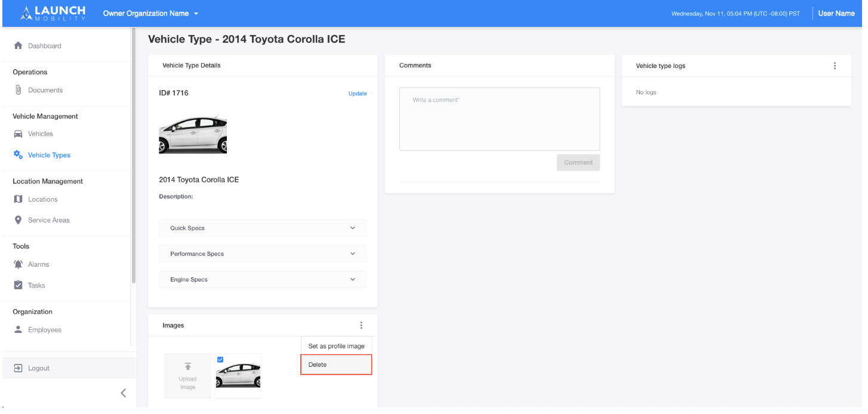Viewport: 868px width, 414px height.
Task: Open the Images panel three-dot menu
Action: pyautogui.click(x=361, y=325)
